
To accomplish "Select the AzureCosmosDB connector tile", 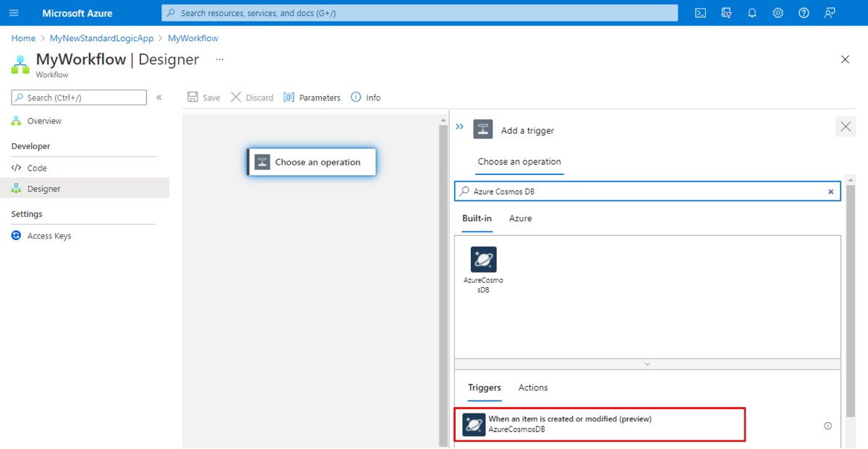I will click(x=483, y=270).
